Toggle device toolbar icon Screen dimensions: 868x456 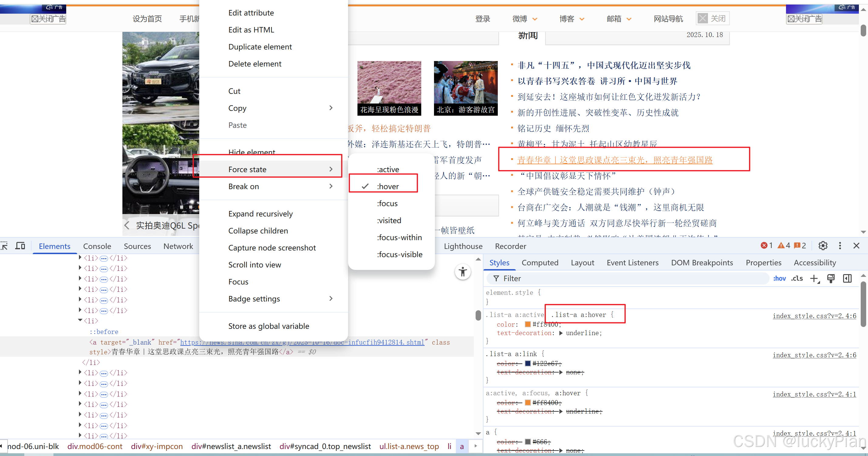pyautogui.click(x=20, y=246)
